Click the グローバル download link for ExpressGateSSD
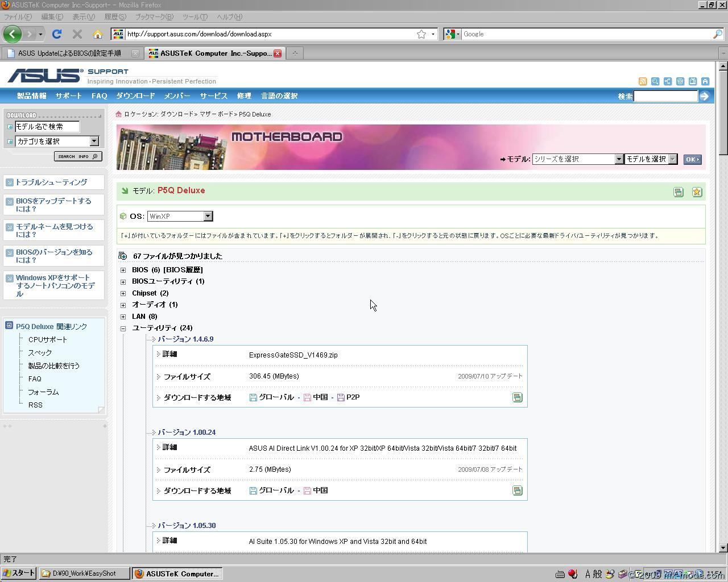 tap(276, 397)
